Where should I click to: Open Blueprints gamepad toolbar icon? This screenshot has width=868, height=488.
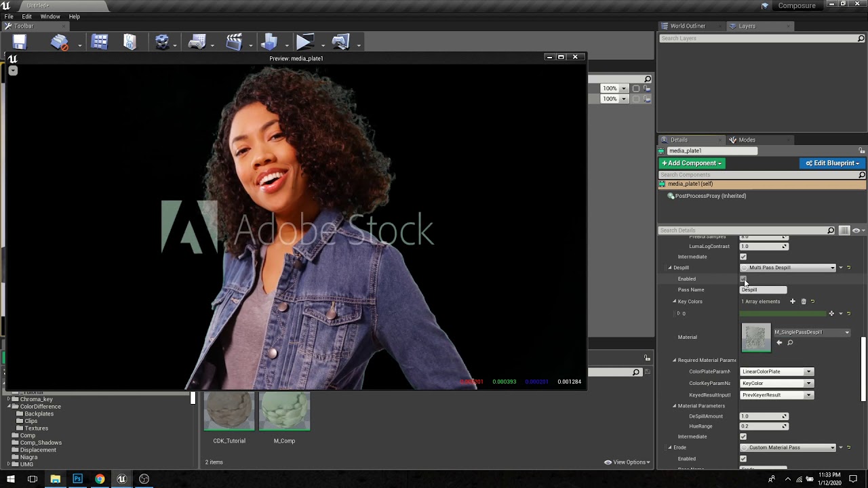[x=197, y=43]
